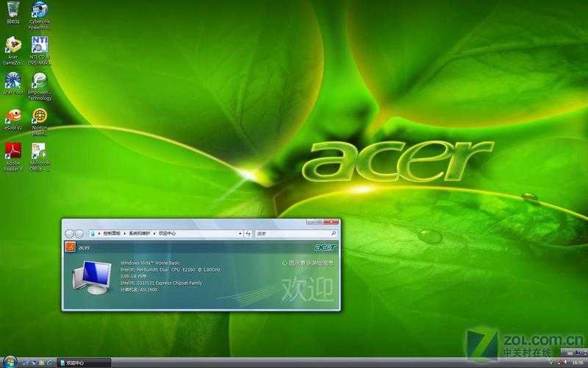Open the Norton Internet Security shortcut
Viewport: 588px width, 368px height.
pos(40,122)
